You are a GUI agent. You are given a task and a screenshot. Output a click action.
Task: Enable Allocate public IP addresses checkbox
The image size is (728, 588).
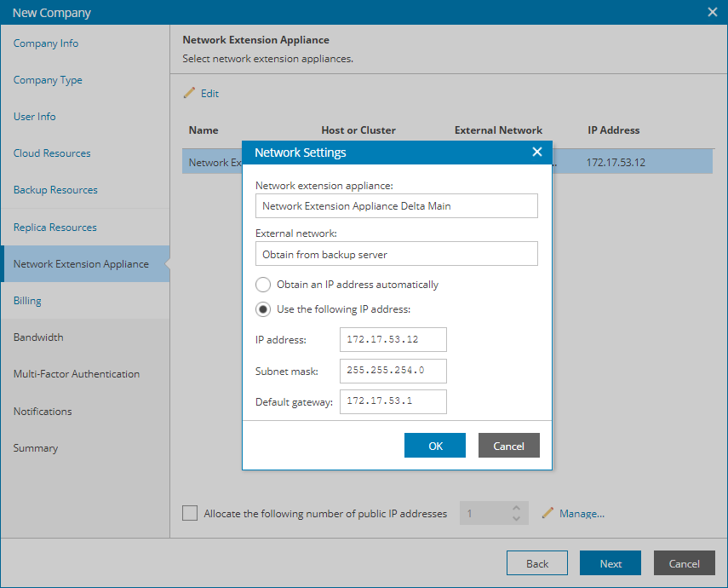(190, 513)
